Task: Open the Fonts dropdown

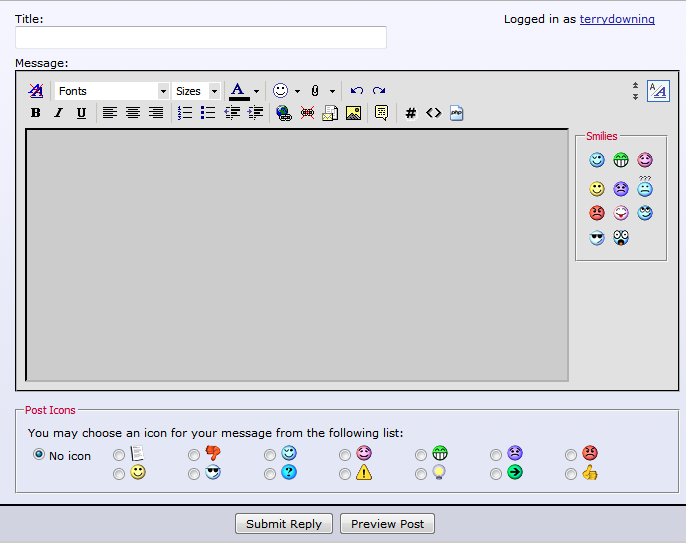Action: [112, 91]
